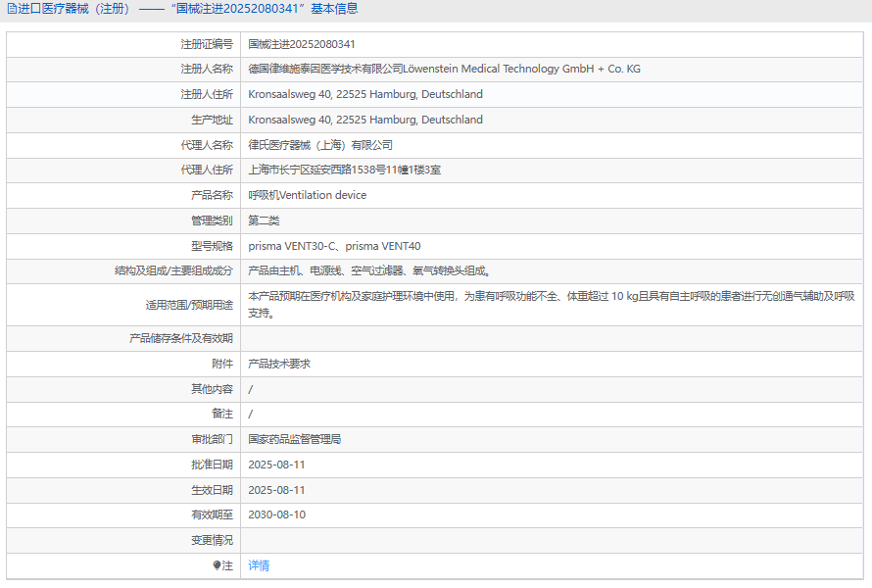Viewport: 872px width, 588px height.
Task: Click the 第二类 management category value
Action: [264, 220]
